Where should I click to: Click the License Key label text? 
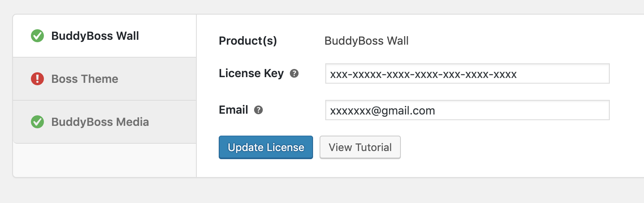[x=251, y=73]
